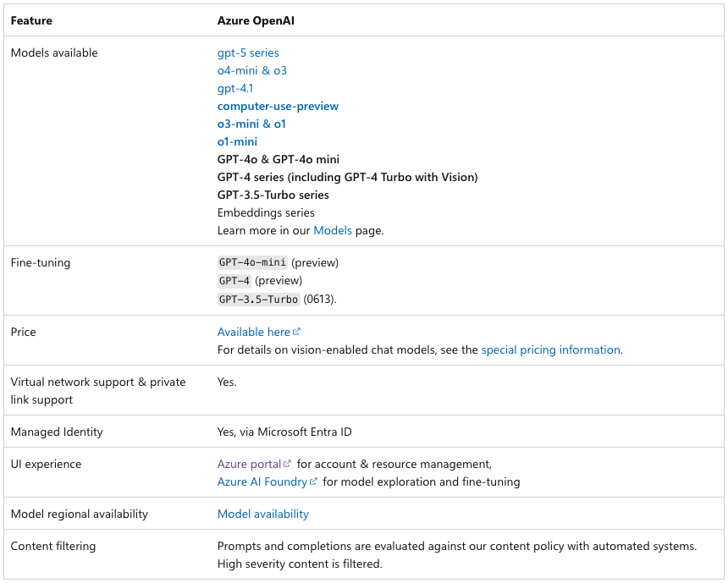Open the Models page link
The height and width of the screenshot is (583, 728).
[333, 230]
